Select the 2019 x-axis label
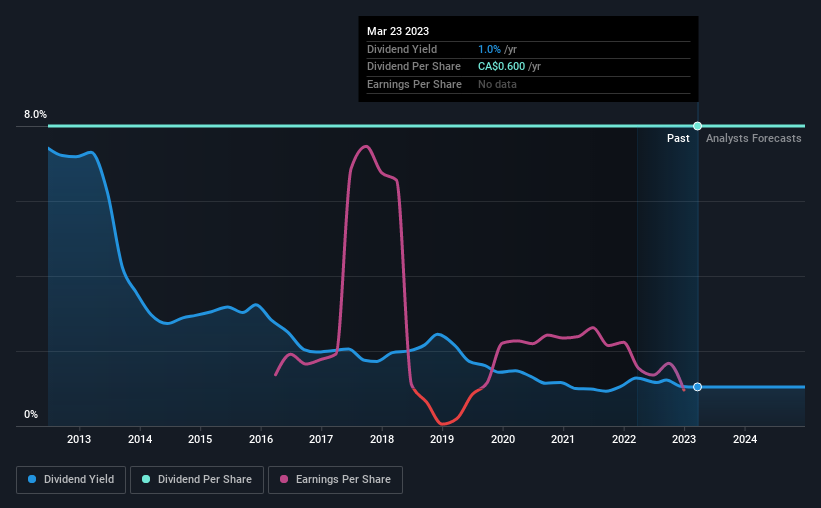821x508 pixels. 442,439
